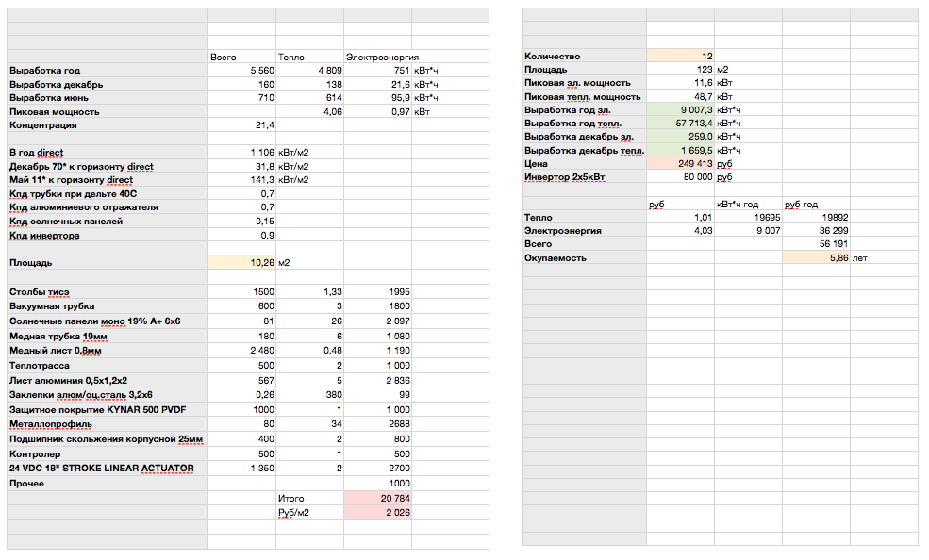Click the 'Прочее' row label

click(26, 484)
